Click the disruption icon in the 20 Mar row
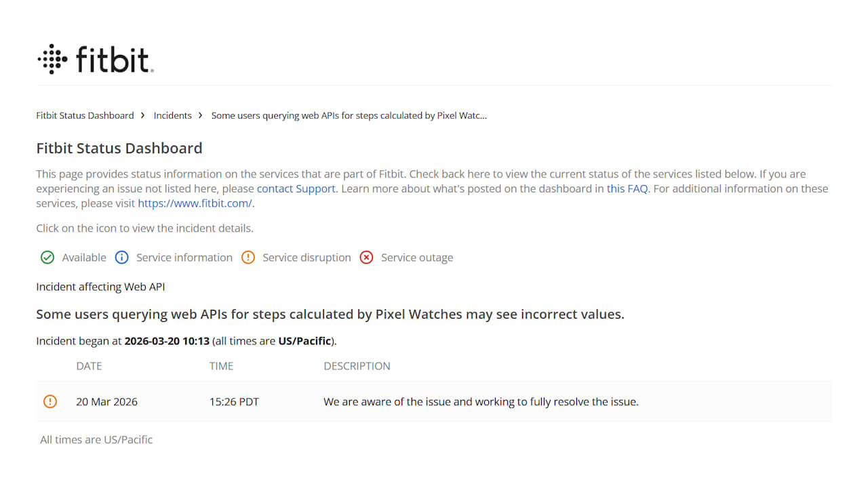 50,401
